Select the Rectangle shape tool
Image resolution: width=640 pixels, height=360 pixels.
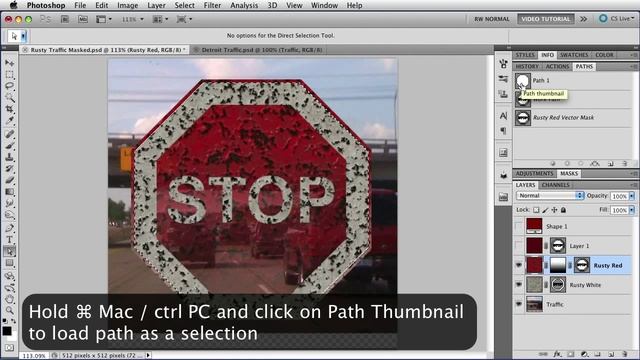click(x=9, y=263)
